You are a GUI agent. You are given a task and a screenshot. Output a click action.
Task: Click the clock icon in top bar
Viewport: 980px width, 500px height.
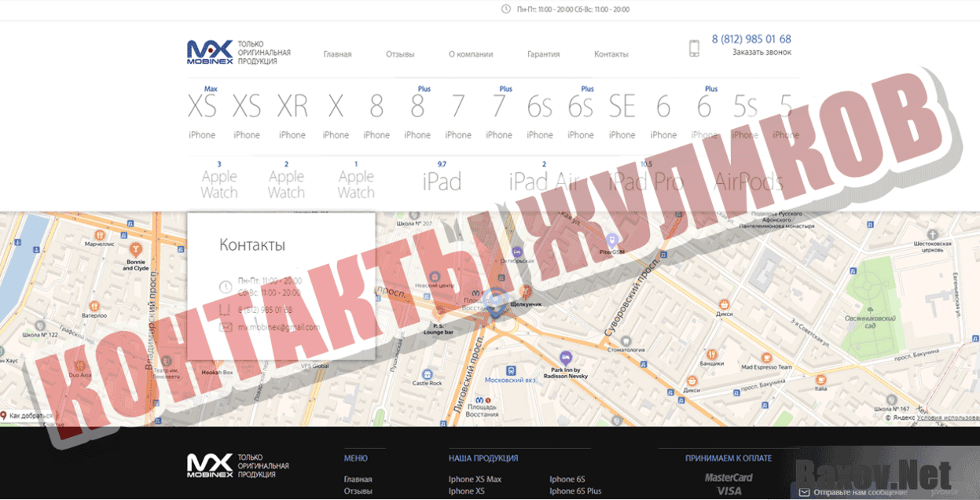[x=506, y=9]
